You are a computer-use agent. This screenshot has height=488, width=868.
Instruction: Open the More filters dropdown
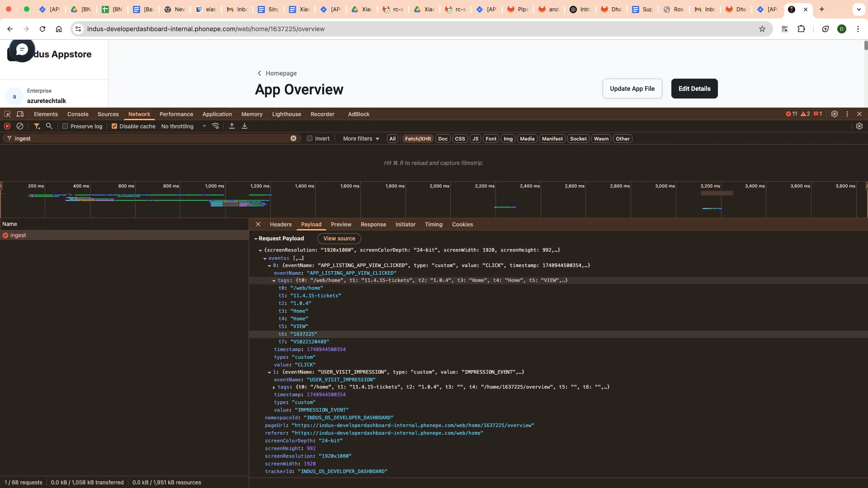(x=361, y=139)
